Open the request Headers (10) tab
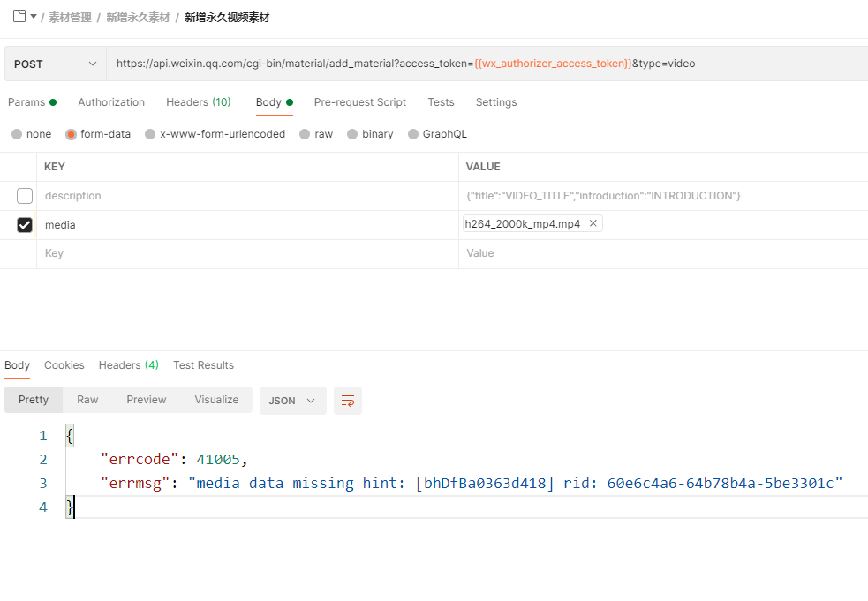Viewport: 868px width, 601px height. click(x=198, y=102)
